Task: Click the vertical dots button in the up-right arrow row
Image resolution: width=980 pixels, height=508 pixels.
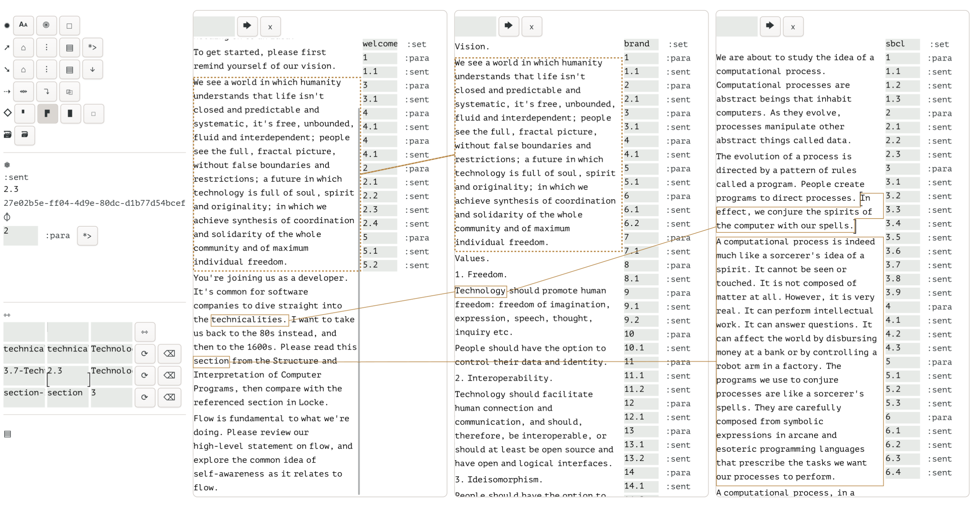Action: point(46,48)
